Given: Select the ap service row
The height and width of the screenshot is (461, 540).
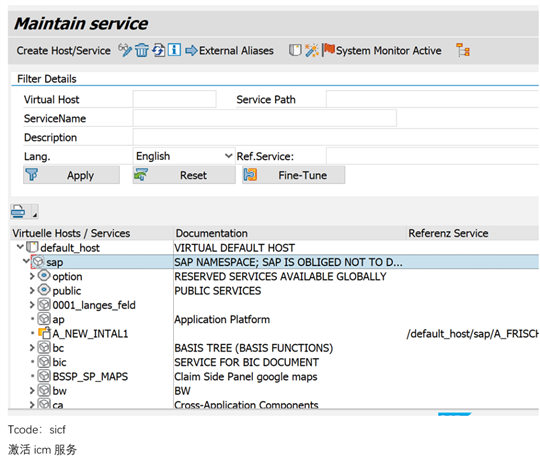Looking at the screenshot, I should tap(59, 319).
